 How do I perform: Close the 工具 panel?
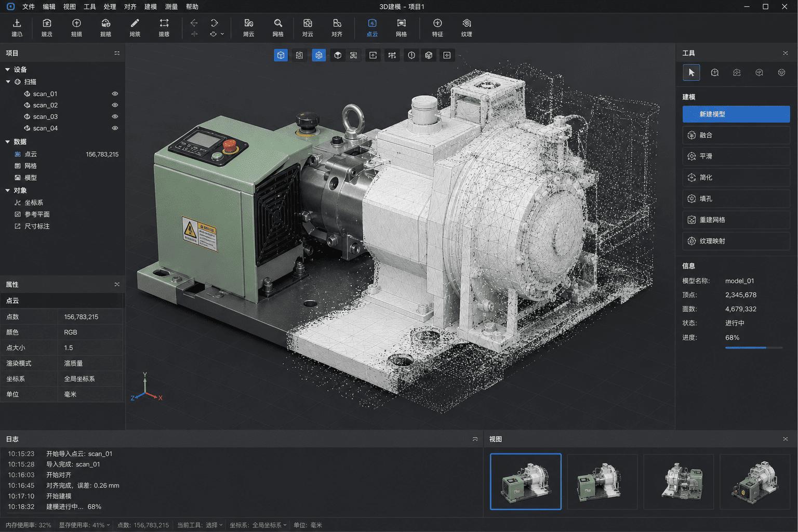[x=785, y=53]
